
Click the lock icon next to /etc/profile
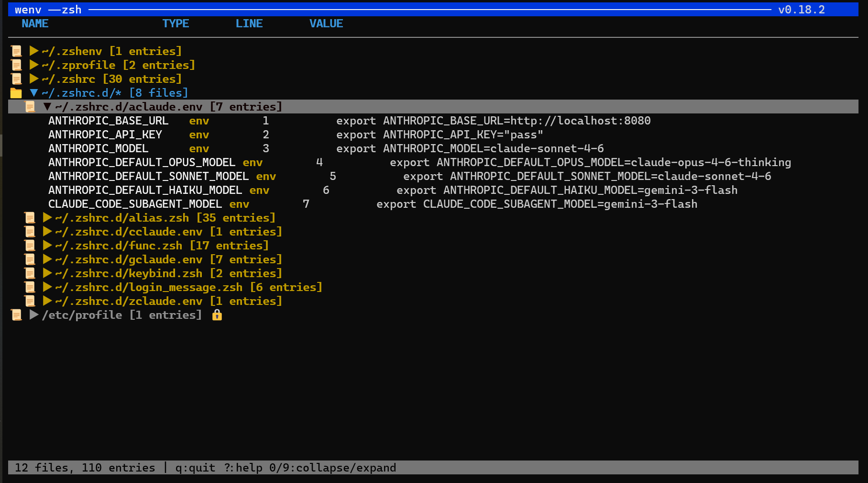pyautogui.click(x=217, y=315)
